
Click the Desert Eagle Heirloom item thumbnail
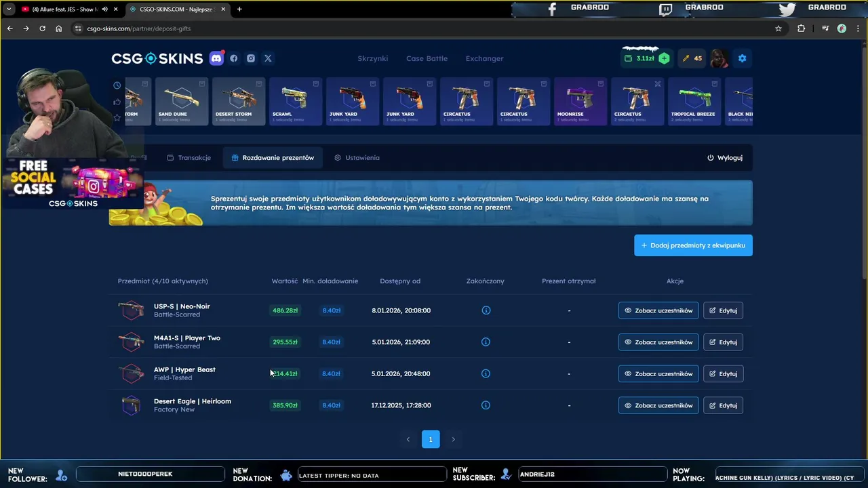[x=131, y=405]
